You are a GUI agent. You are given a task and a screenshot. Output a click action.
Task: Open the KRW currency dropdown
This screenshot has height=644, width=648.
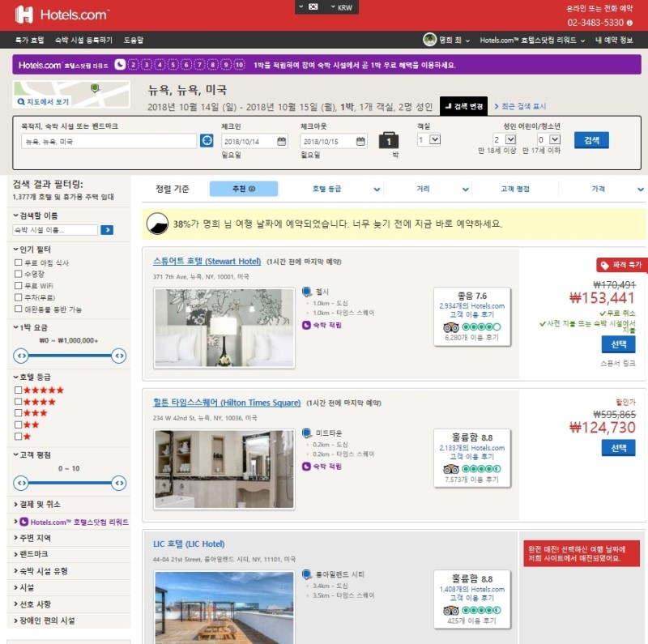pyautogui.click(x=341, y=7)
